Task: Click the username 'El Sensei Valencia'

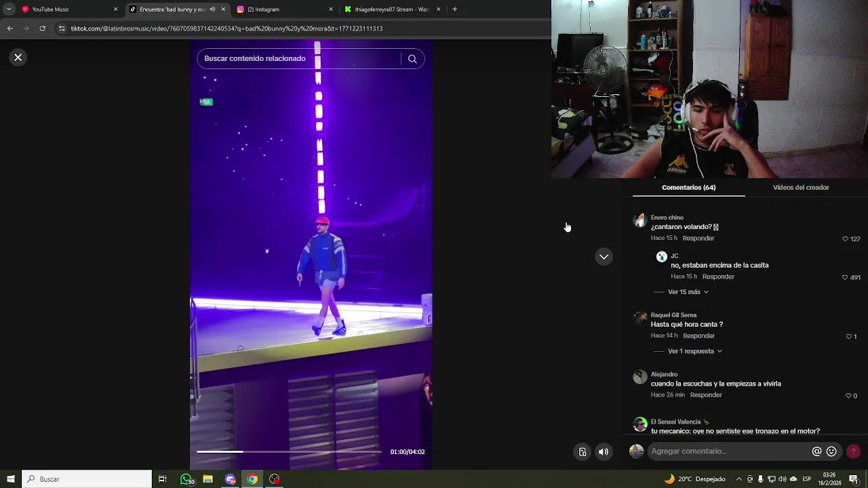Action: pos(675,422)
